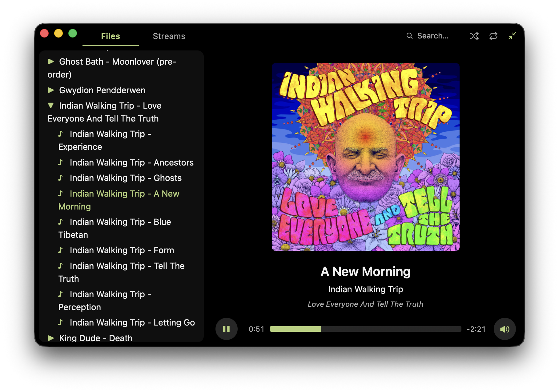Click album name Love Everyone And Tell The Truth
Screen dimensions: 559x392
click(366, 304)
